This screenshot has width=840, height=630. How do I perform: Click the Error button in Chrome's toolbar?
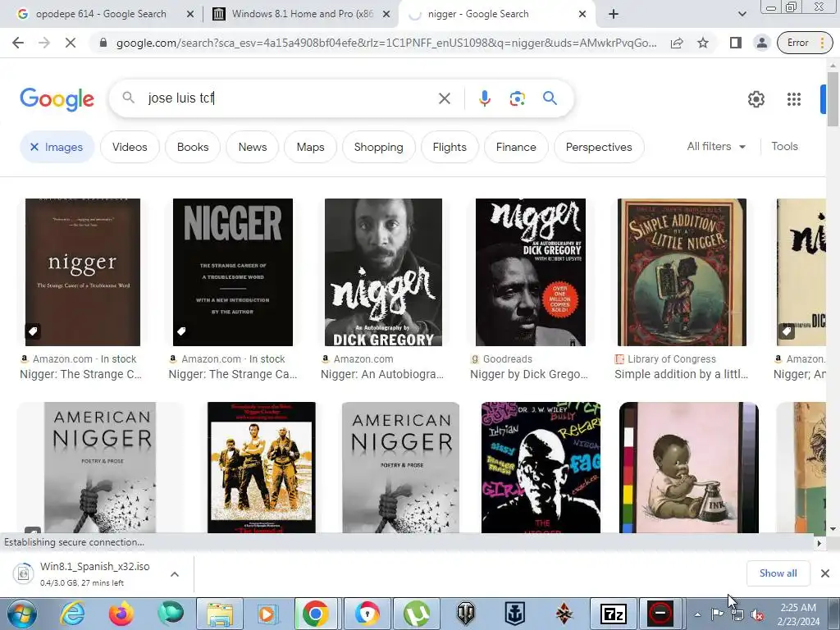(x=797, y=43)
